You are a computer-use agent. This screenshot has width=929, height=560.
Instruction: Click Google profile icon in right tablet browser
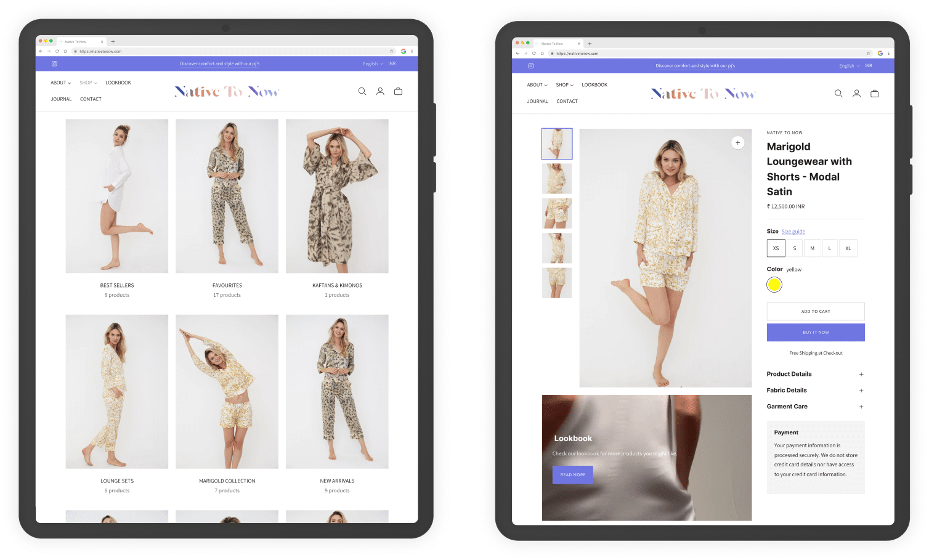(880, 54)
